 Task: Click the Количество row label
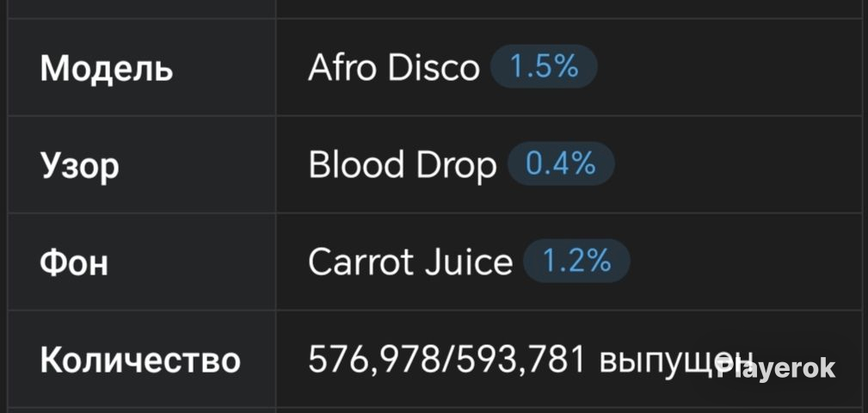140,361
